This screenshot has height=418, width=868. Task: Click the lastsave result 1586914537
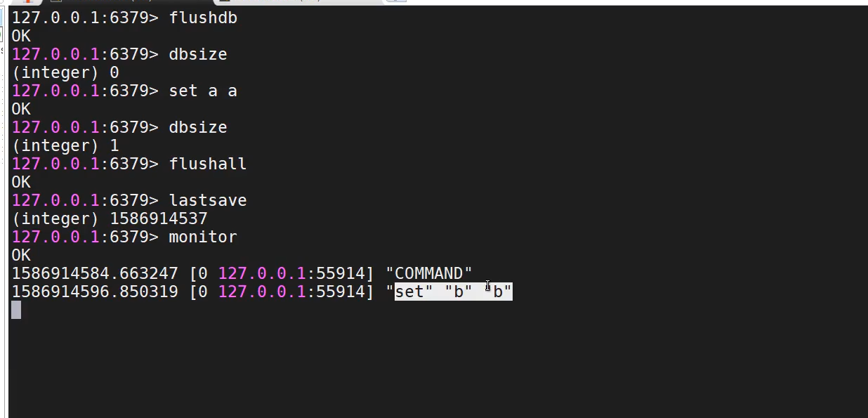coord(158,219)
